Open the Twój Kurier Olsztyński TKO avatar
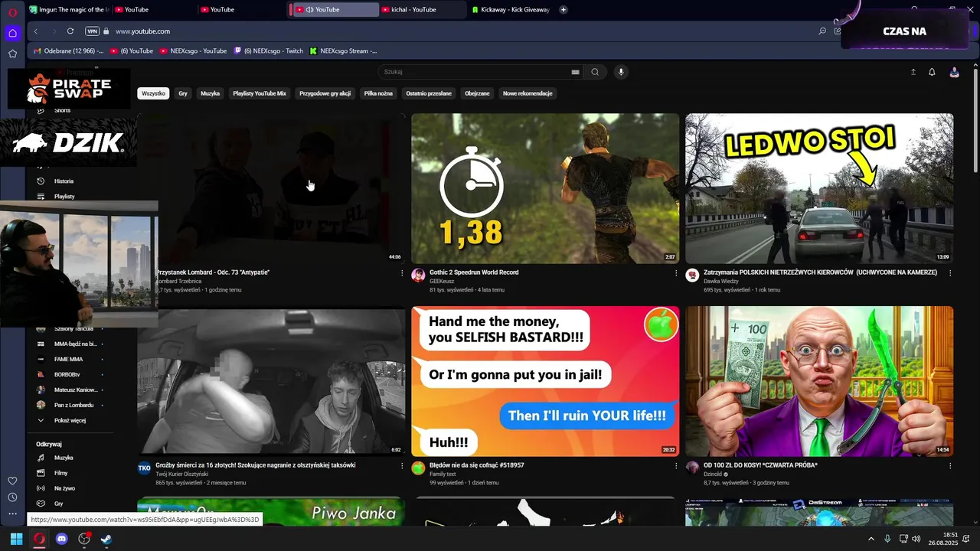 pyautogui.click(x=144, y=468)
